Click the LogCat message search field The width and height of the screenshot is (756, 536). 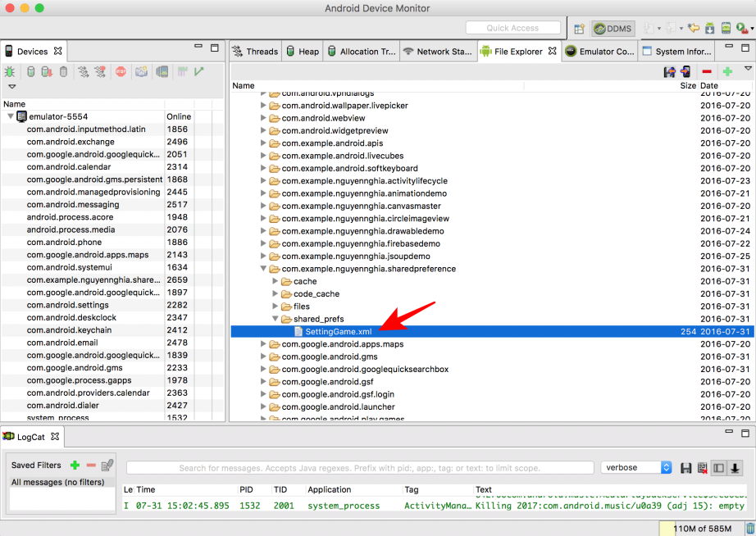point(359,468)
